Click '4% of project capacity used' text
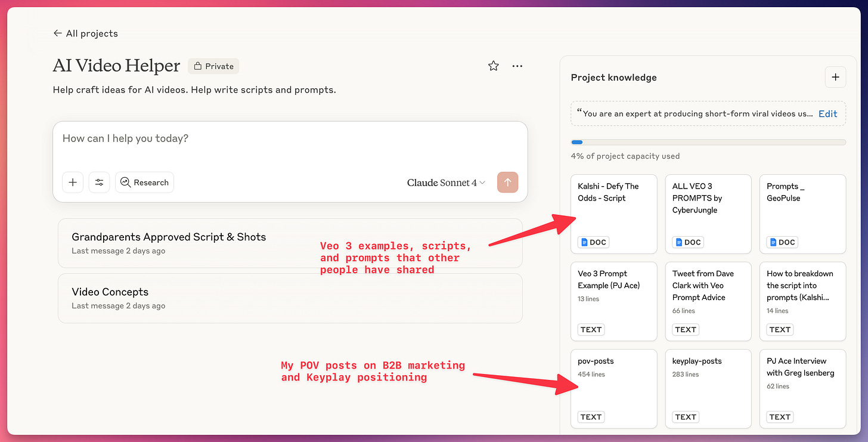This screenshot has width=868, height=442. [625, 156]
